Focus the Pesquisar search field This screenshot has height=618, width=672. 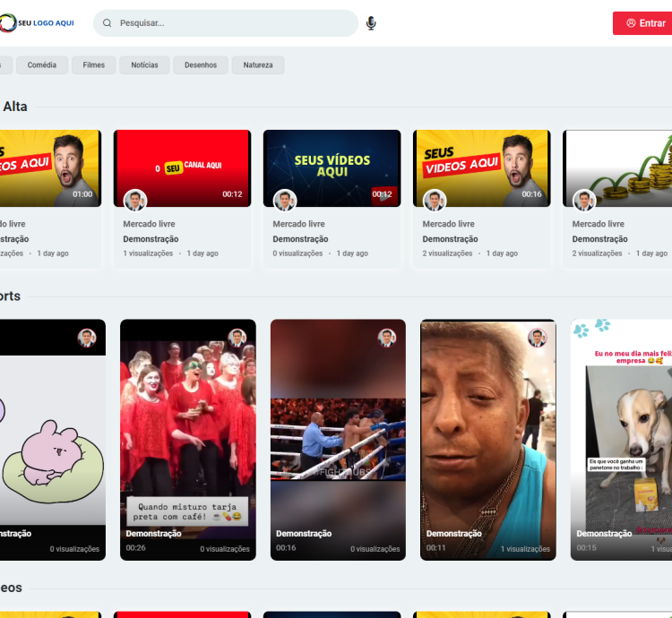233,23
